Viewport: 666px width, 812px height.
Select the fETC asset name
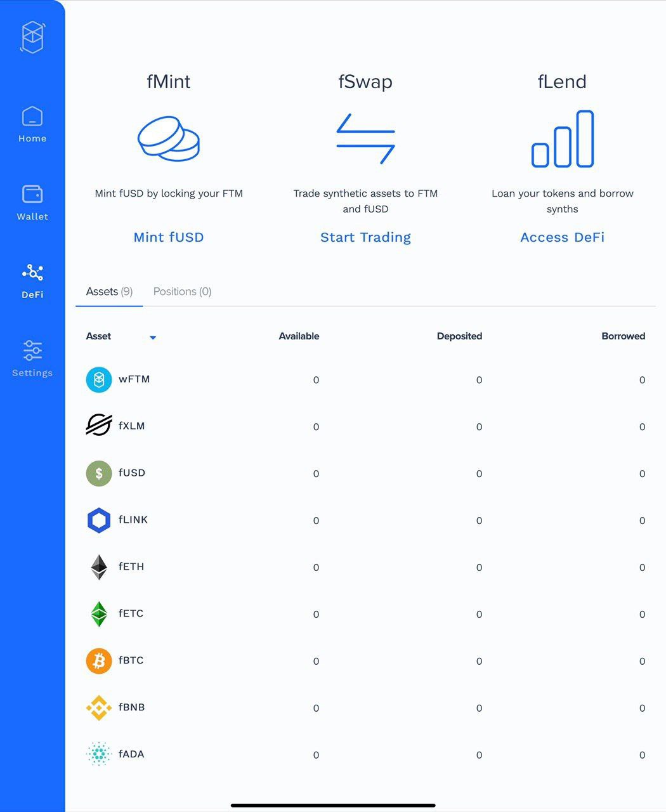[x=131, y=613]
